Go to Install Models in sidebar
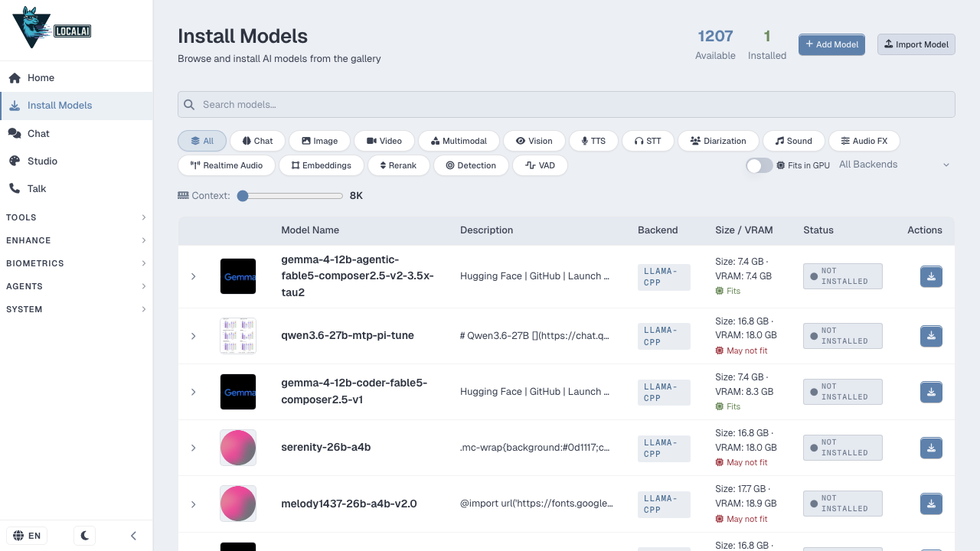The image size is (980, 551). coord(77,106)
